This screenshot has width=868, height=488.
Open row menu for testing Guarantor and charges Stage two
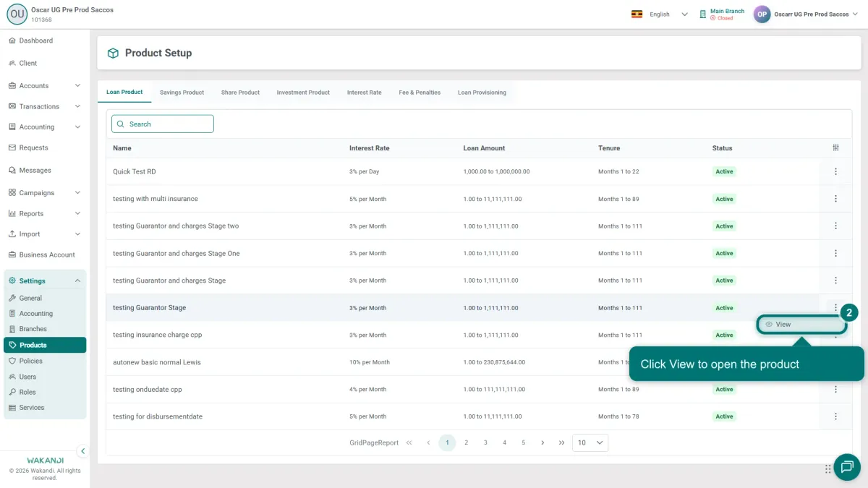835,226
